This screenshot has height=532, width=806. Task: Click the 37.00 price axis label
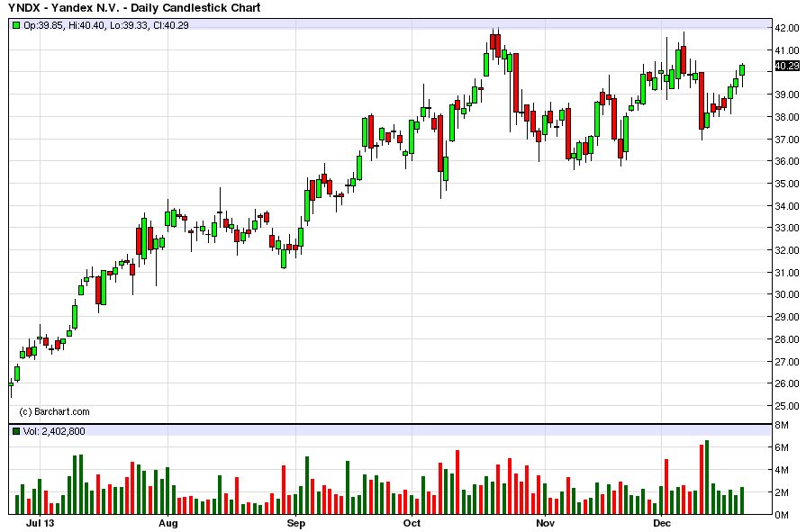coord(787,140)
